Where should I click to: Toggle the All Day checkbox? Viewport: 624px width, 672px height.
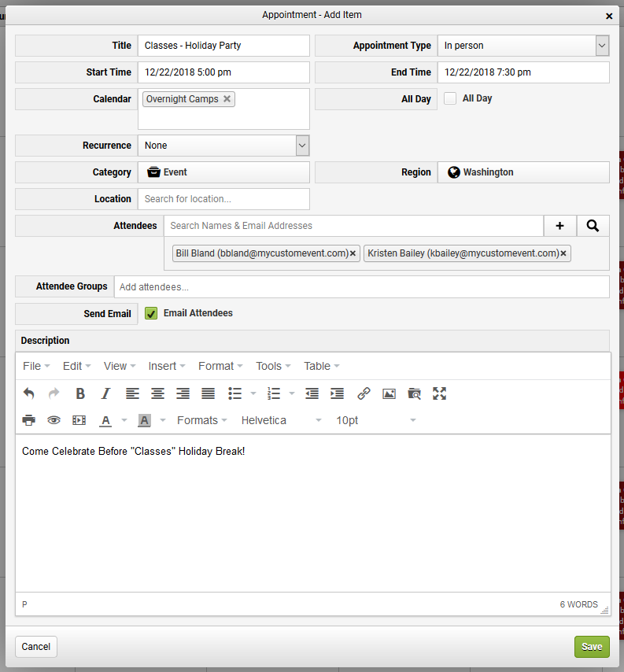(x=450, y=98)
